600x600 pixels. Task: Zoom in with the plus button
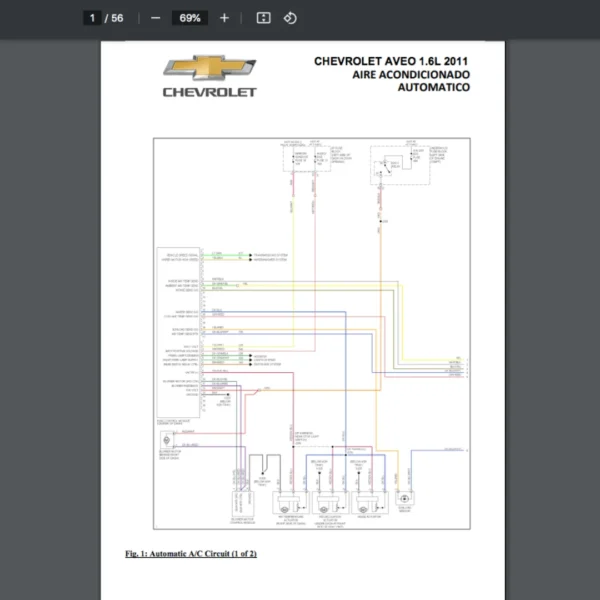click(x=224, y=18)
